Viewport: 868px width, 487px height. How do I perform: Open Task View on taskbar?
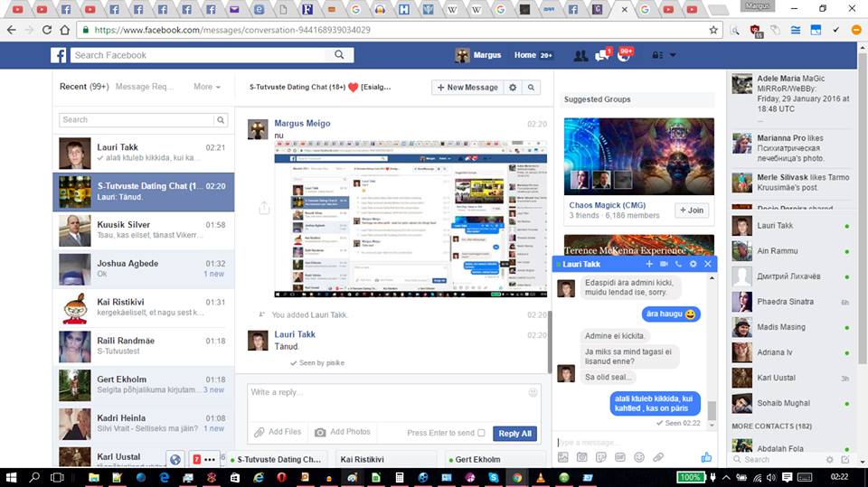[x=57, y=477]
